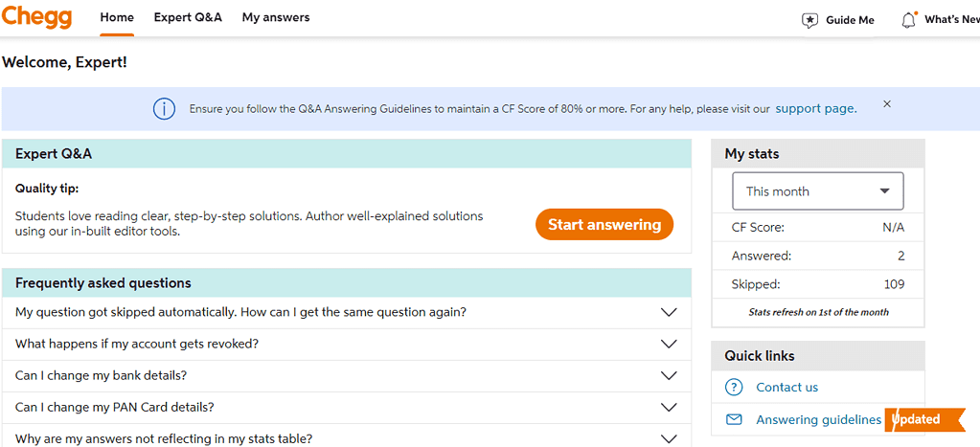
Task: Open the support page link
Action: [815, 108]
